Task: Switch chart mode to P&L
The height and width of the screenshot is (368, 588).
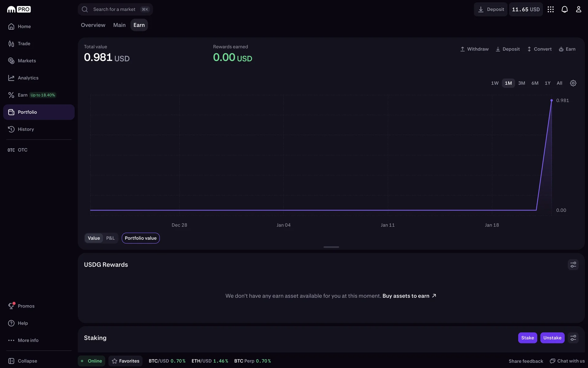Action: pos(110,238)
